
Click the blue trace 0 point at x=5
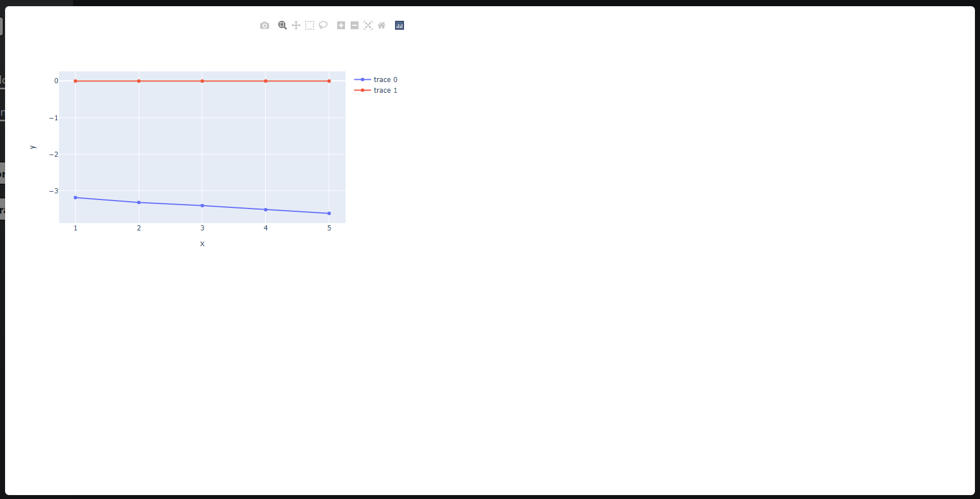[329, 214]
